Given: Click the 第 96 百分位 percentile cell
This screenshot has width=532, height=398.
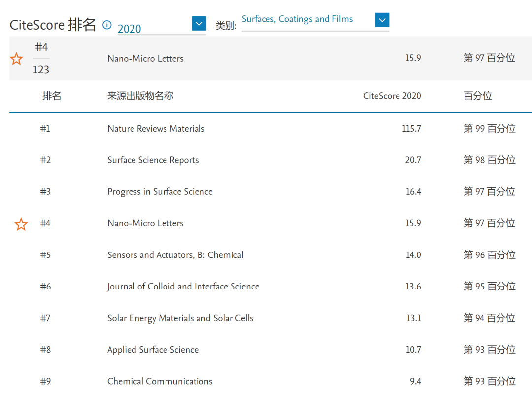Looking at the screenshot, I should click(x=490, y=254).
